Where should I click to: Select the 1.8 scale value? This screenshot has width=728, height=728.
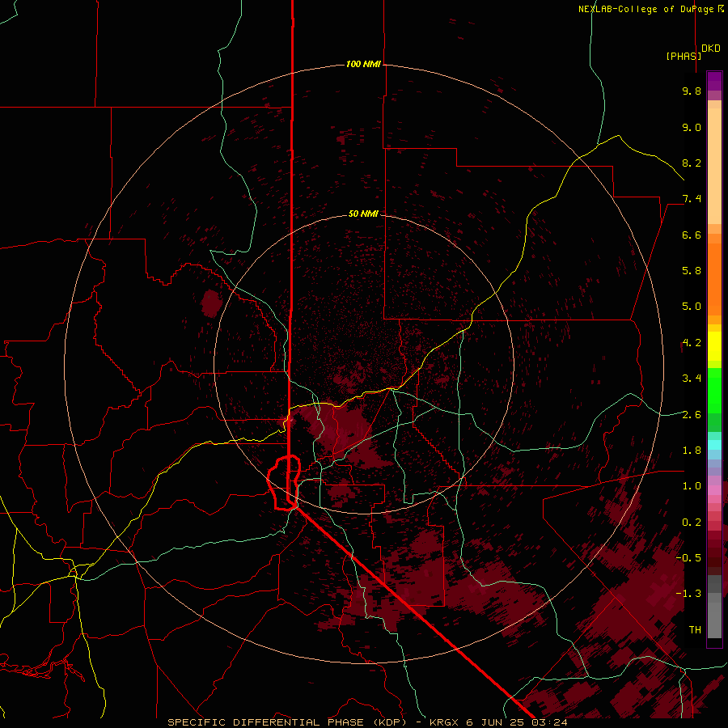pyautogui.click(x=692, y=451)
